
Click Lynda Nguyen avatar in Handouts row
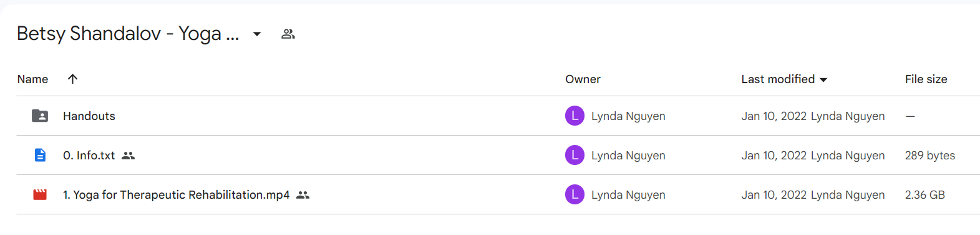(575, 116)
